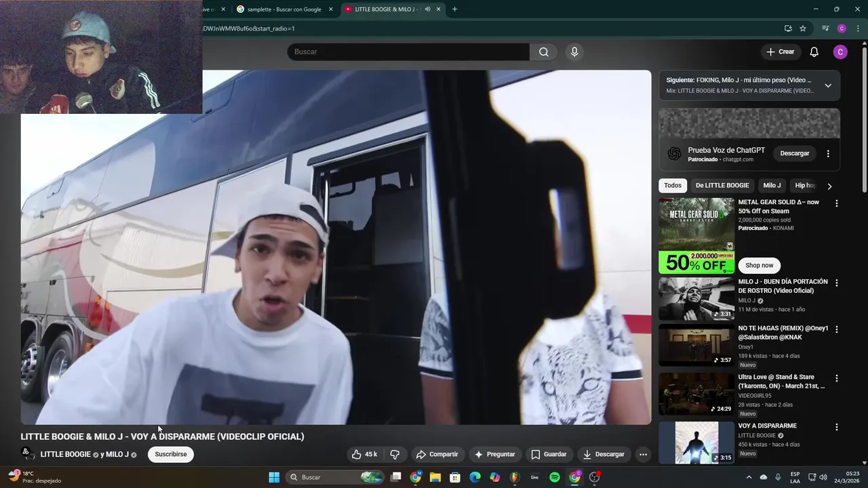The image size is (868, 488).
Task: Open Task View from the taskbar
Action: (x=396, y=477)
